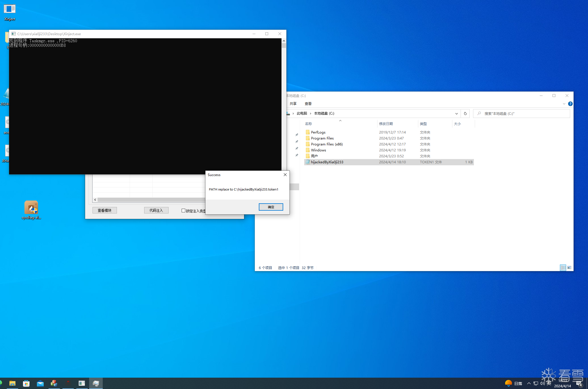Click 确定 in the Success dialog
Viewport: 588px width, 389px height.
tap(271, 207)
